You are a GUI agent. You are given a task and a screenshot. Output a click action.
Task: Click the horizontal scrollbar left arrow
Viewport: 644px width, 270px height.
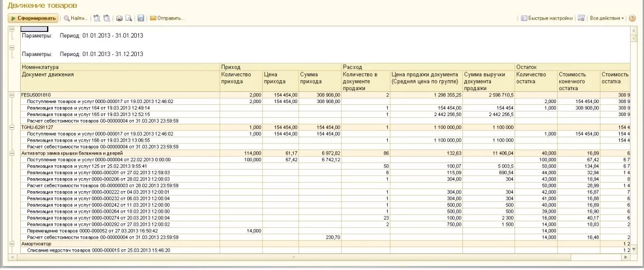12,257
